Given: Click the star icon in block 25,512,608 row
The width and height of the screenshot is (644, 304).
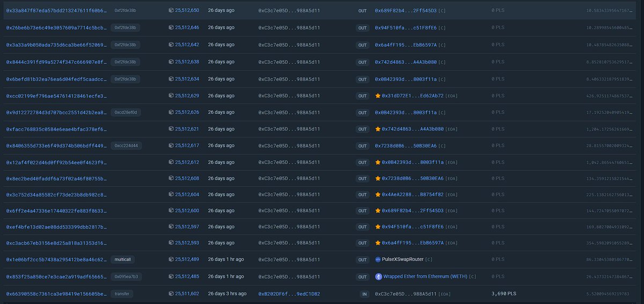Looking at the screenshot, I should click(x=378, y=178).
